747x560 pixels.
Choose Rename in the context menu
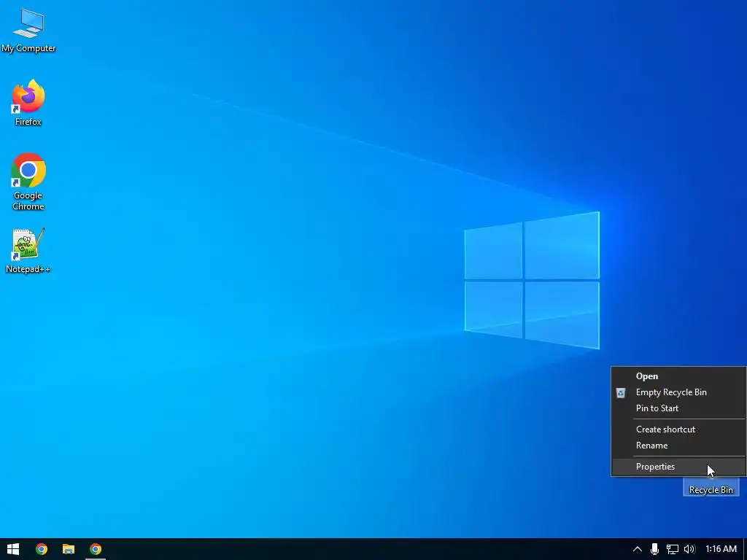click(x=678, y=446)
